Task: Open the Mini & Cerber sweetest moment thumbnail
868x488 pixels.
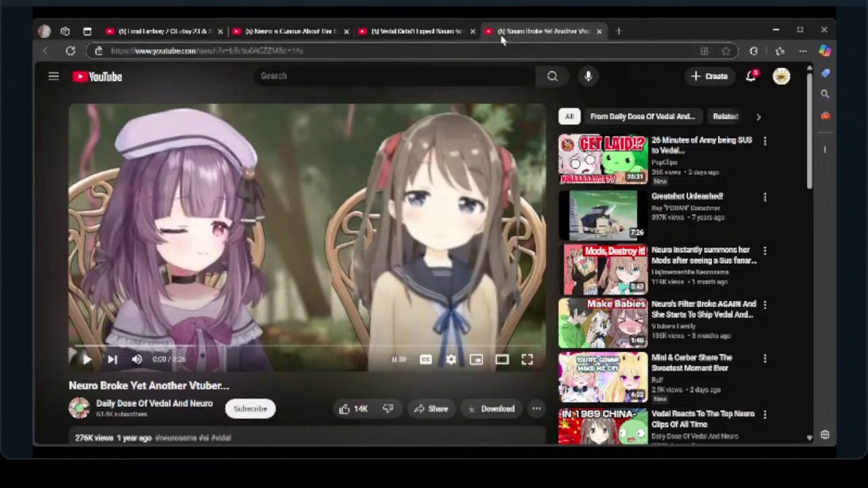Action: pos(603,377)
